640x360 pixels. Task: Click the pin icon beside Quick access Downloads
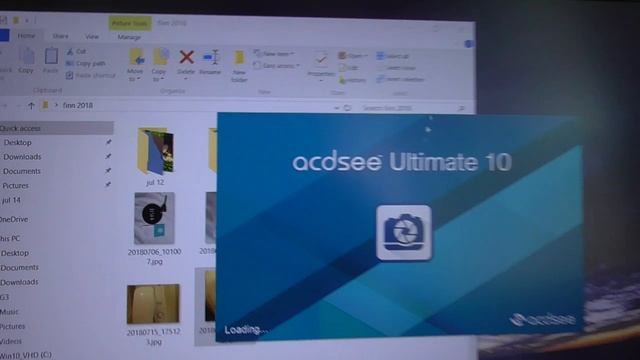click(x=108, y=156)
